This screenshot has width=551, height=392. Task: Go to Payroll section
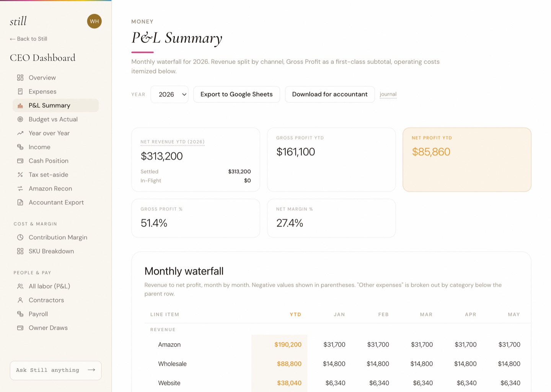point(55,314)
